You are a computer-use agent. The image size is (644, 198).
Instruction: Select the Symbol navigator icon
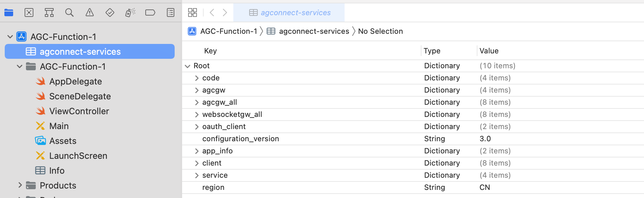point(49,13)
